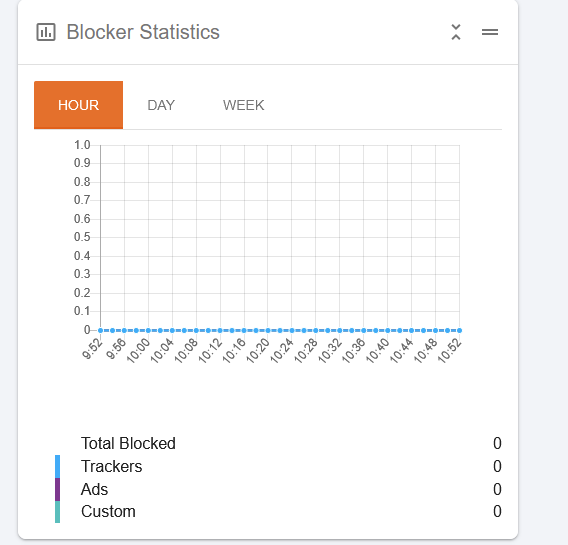Click the Ads legend label

point(94,489)
